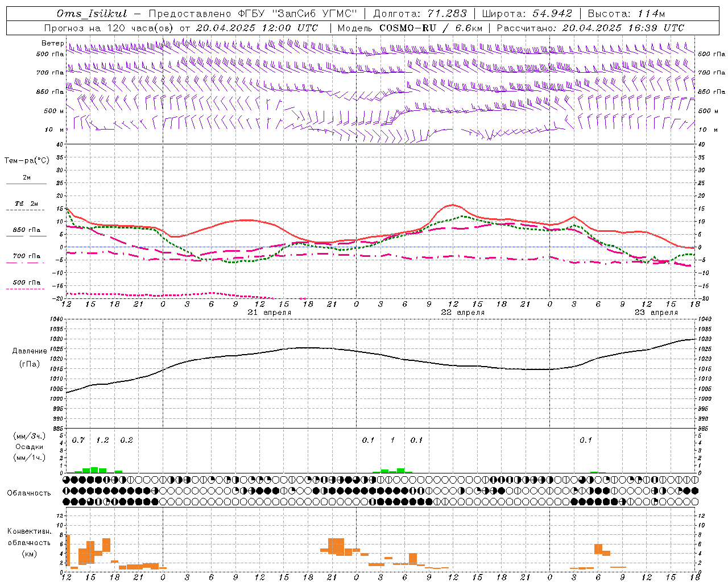Click the 'Осадки' precipitation label

click(29, 447)
